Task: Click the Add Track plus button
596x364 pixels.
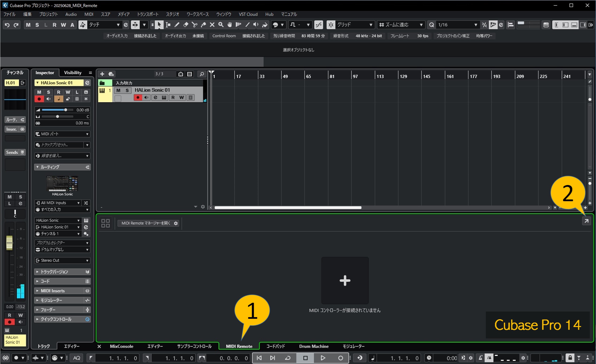Action: pos(102,74)
